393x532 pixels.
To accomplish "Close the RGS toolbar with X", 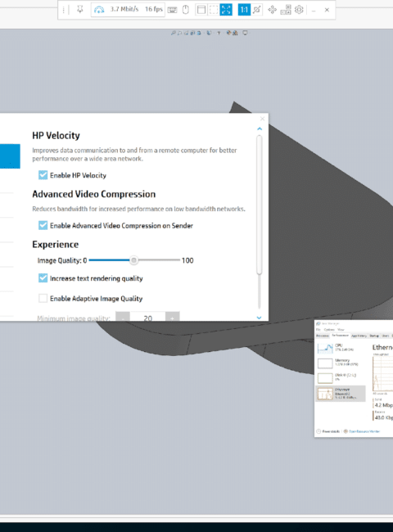I will click(327, 10).
